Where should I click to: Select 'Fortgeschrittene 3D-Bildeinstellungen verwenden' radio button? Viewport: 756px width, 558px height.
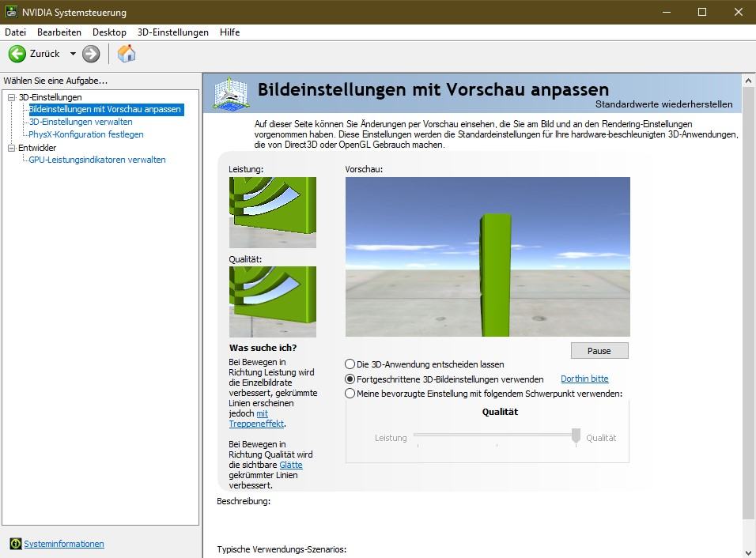[350, 379]
